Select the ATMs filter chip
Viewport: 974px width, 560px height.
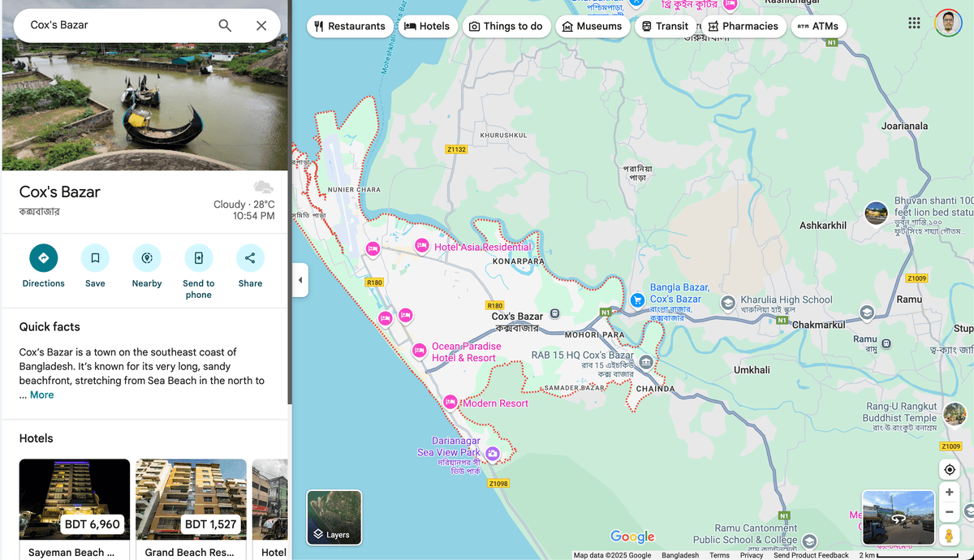coord(818,26)
